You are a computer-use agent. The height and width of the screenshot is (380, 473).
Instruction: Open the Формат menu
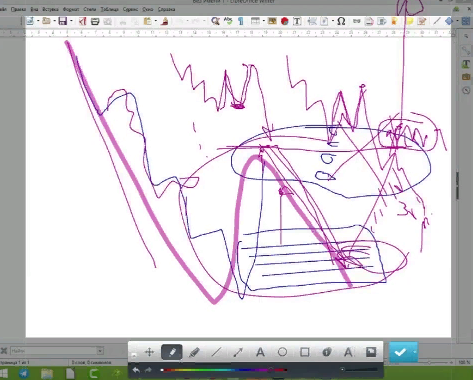click(71, 9)
